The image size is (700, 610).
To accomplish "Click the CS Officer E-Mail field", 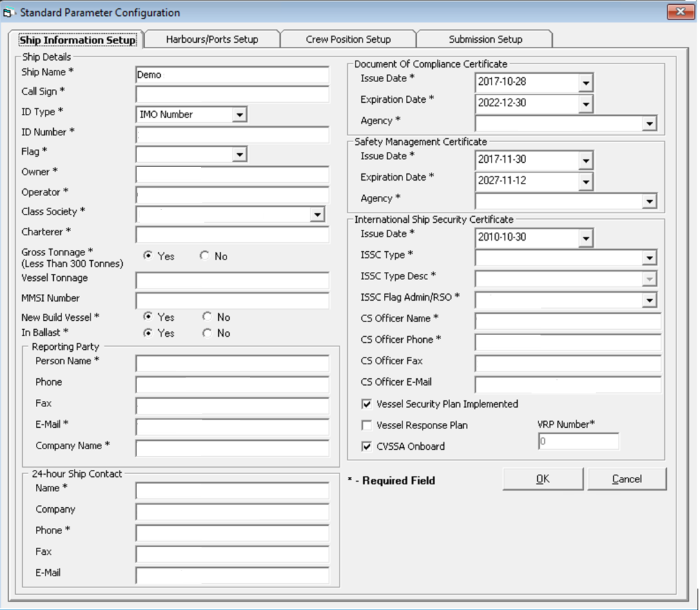I will click(x=568, y=384).
